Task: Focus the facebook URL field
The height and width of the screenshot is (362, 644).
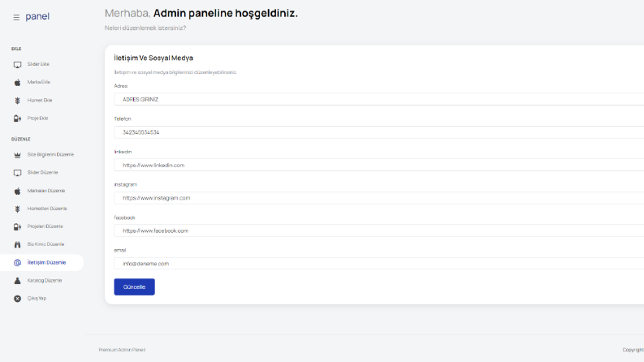Action: (378, 231)
